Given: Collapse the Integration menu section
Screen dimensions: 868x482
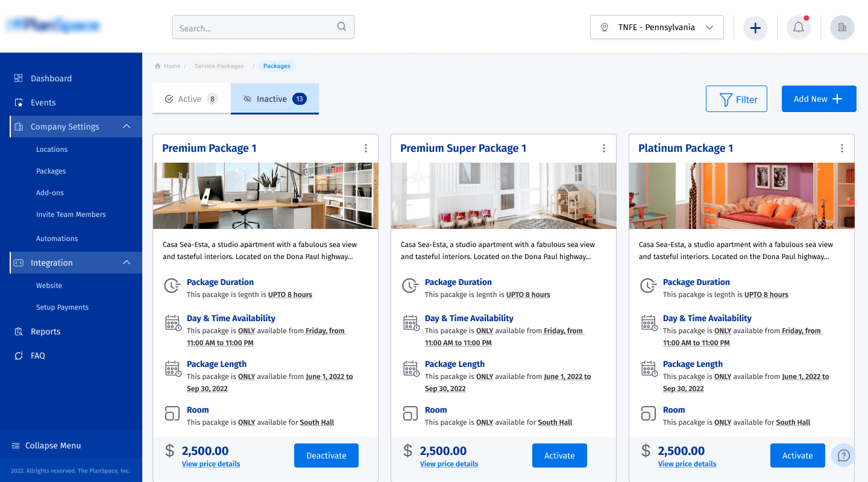Looking at the screenshot, I should point(127,263).
